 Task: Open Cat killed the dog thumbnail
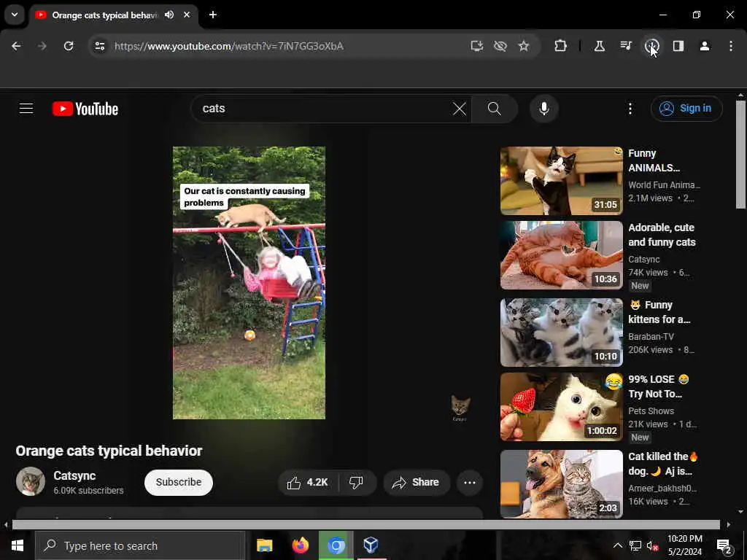point(561,484)
